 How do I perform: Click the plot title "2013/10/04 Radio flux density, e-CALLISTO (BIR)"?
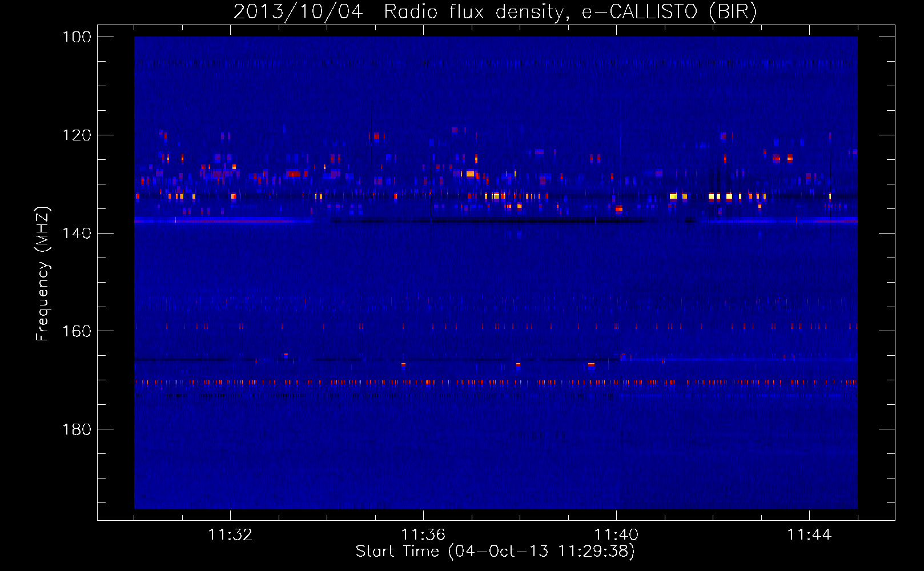[495, 11]
